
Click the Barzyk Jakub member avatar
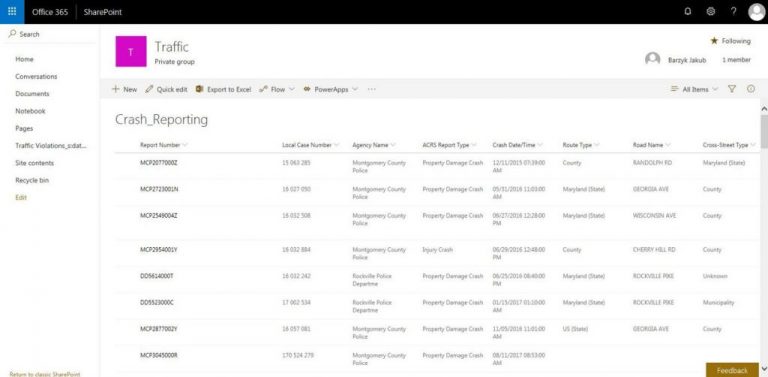652,60
